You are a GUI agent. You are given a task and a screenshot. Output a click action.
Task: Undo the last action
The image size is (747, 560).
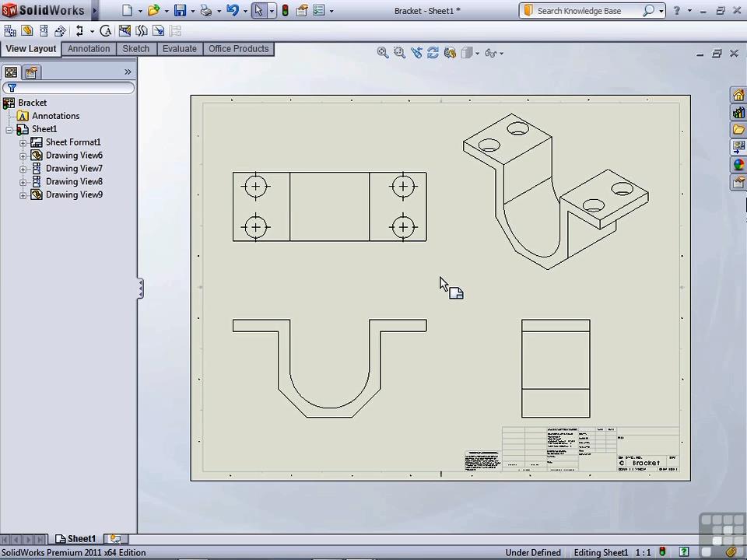pyautogui.click(x=233, y=10)
